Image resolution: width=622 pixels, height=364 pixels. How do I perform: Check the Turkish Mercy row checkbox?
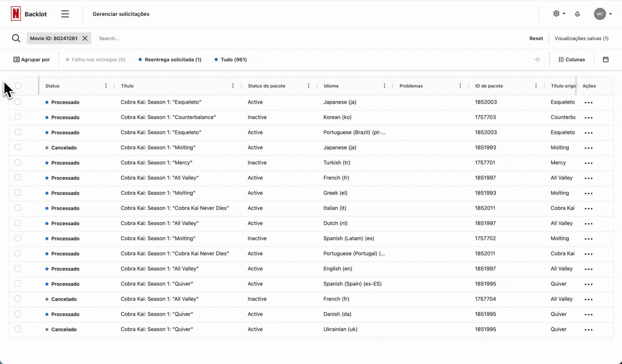coord(18,162)
